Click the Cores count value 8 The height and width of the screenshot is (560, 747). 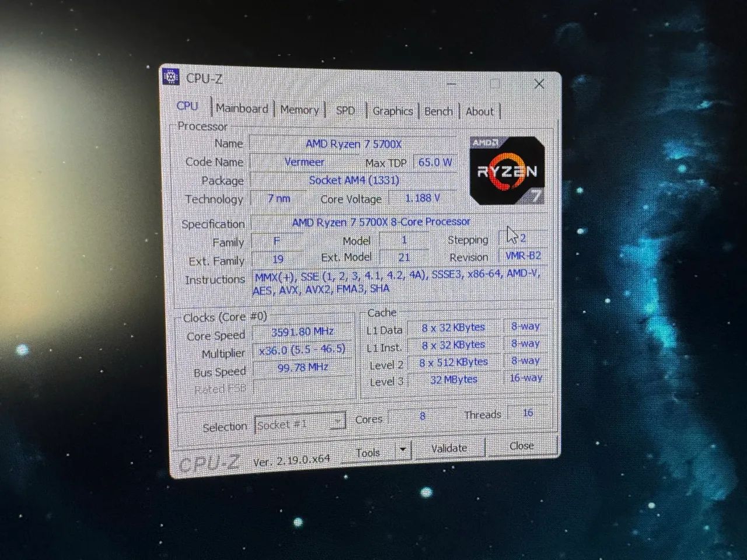tap(423, 416)
